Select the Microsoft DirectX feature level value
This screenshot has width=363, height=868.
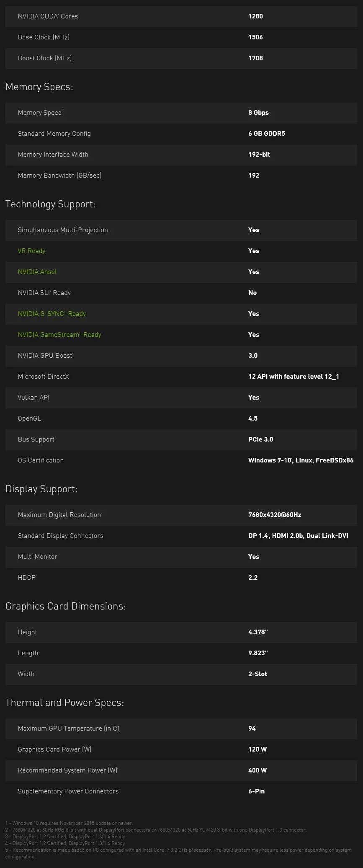pyautogui.click(x=294, y=377)
